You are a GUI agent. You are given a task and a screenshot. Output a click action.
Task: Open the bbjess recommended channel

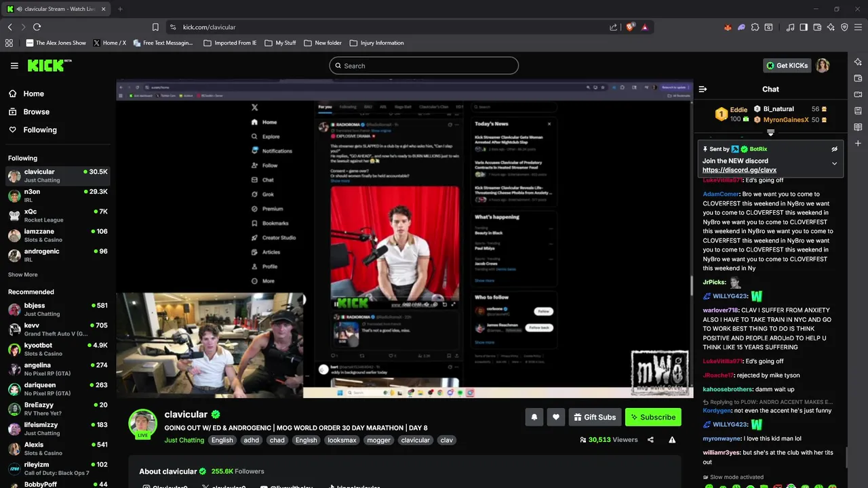coord(58,310)
